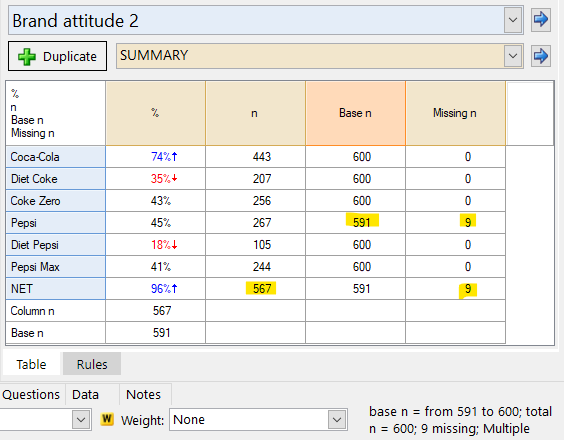The image size is (564, 440).
Task: Select the n column header
Action: (255, 113)
